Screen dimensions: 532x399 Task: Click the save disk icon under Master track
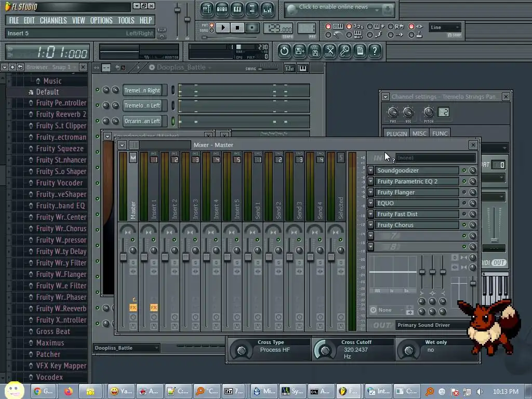point(133,326)
